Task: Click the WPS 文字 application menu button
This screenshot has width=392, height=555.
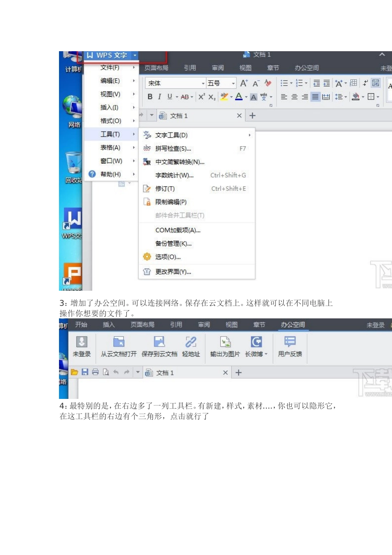Action: click(107, 55)
